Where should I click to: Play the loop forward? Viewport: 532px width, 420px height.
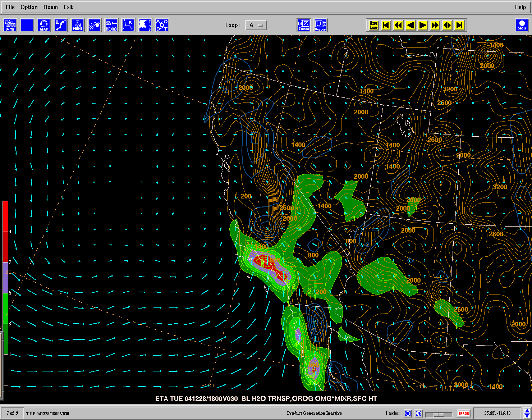(423, 25)
